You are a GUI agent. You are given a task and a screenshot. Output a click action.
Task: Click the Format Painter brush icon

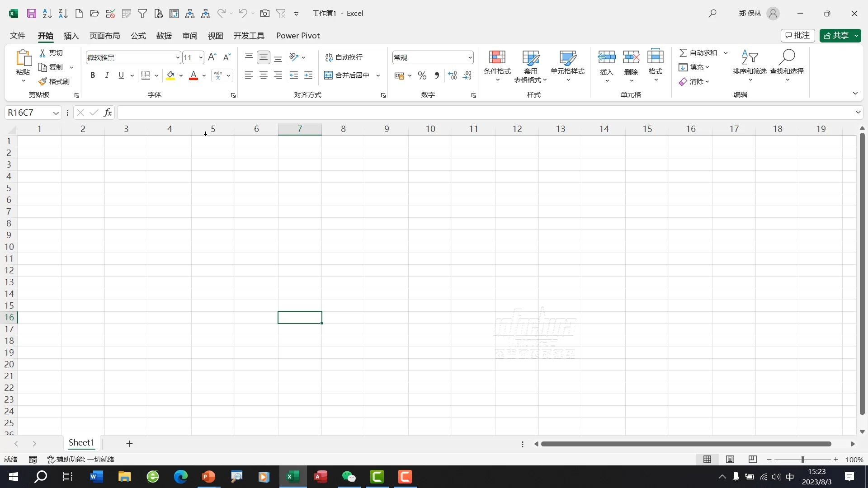pyautogui.click(x=43, y=81)
